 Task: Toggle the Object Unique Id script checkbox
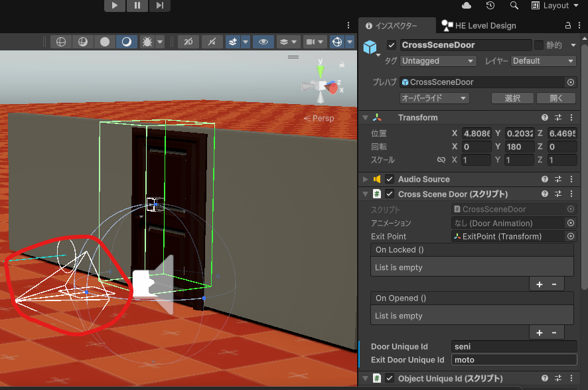390,378
